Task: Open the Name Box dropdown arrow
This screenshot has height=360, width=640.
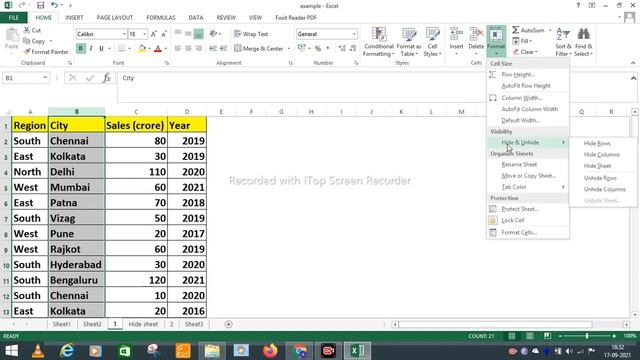Action: coord(45,78)
